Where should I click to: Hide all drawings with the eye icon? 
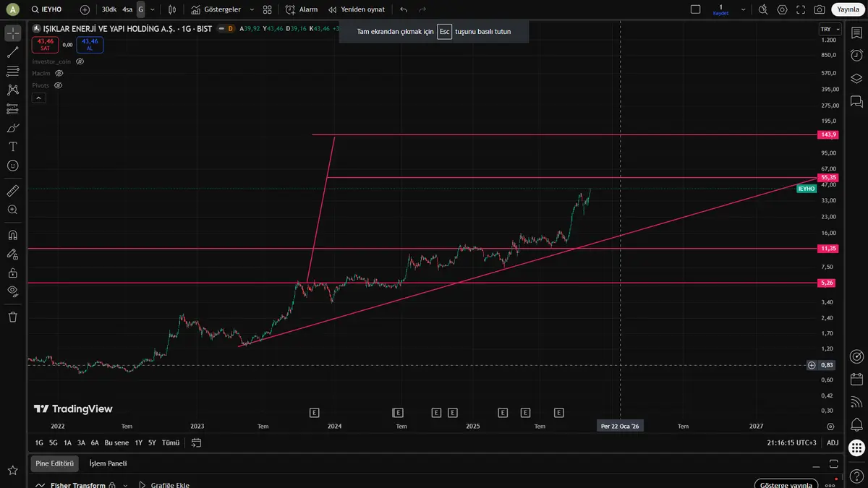pyautogui.click(x=12, y=291)
